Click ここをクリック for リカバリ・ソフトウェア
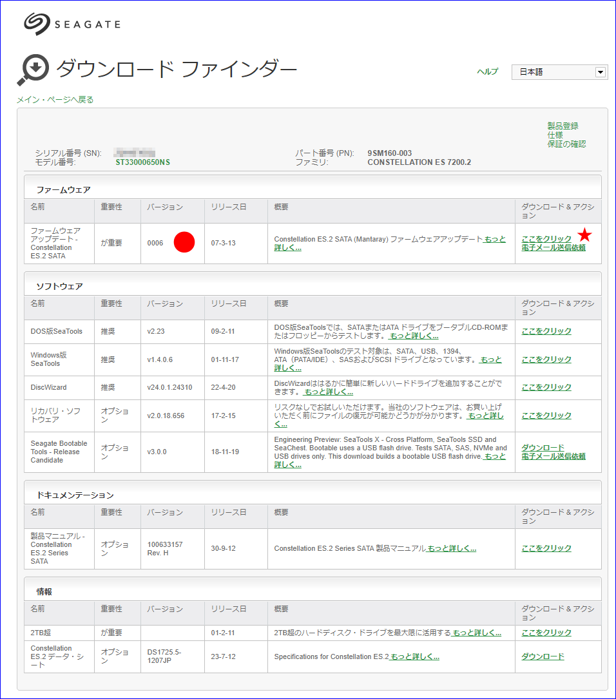This screenshot has height=699, width=616. pyautogui.click(x=546, y=416)
